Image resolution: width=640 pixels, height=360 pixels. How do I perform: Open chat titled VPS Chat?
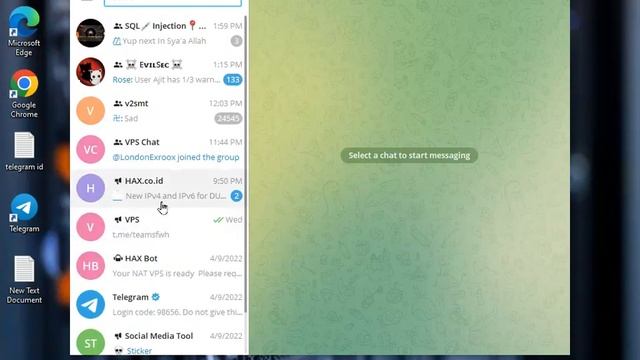(158, 149)
